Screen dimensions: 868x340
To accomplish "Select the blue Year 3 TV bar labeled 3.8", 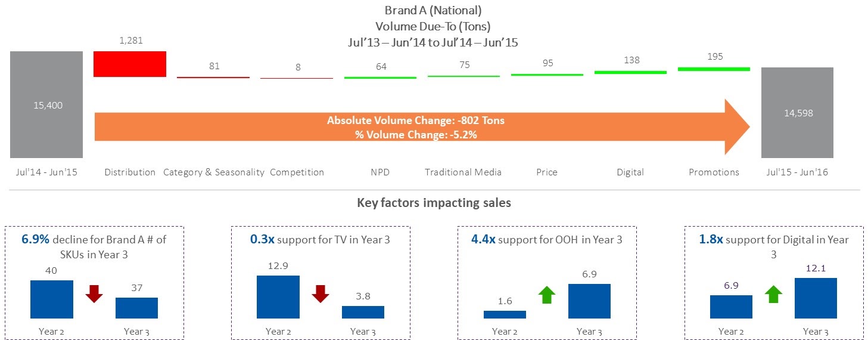I will 363,312.
